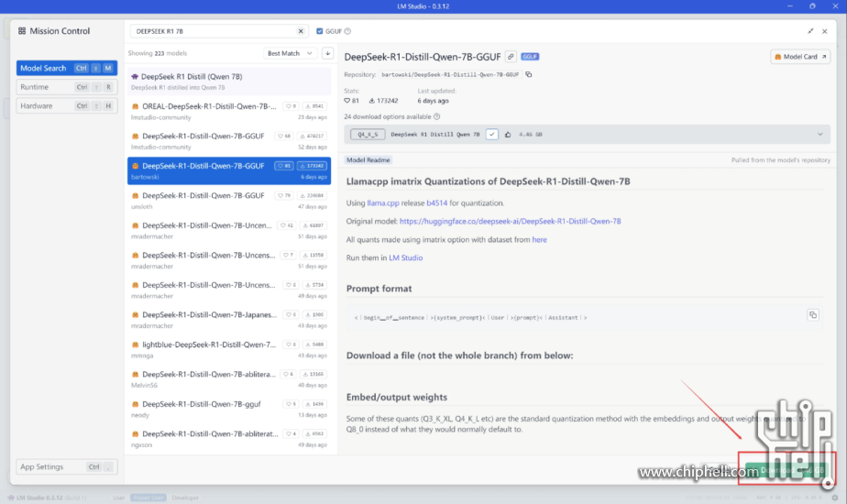Viewport: 847px width, 504px height.
Task: Copy the bartowski repository path
Action: coord(529,74)
